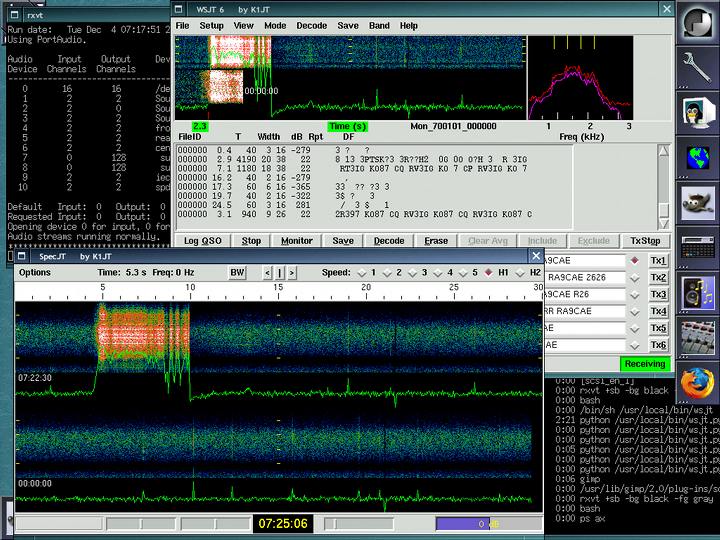Click the Erase button
The image size is (720, 540).
coord(436,241)
